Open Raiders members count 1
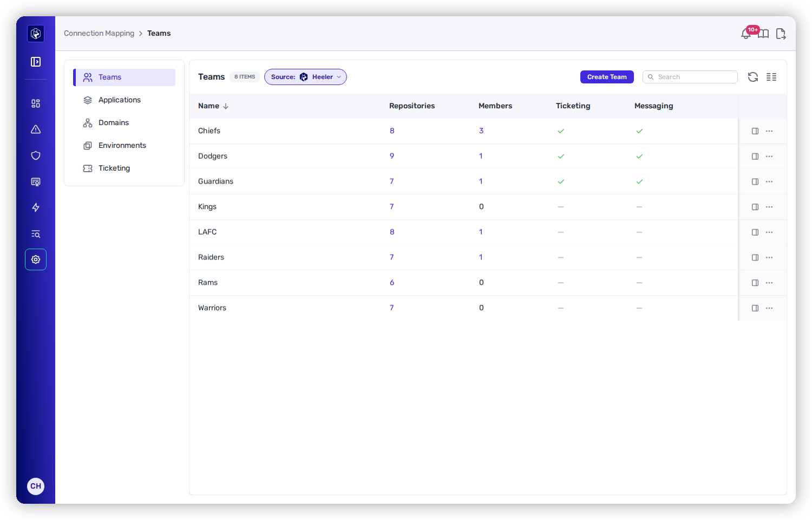This screenshot has width=812, height=520. pyautogui.click(x=481, y=257)
